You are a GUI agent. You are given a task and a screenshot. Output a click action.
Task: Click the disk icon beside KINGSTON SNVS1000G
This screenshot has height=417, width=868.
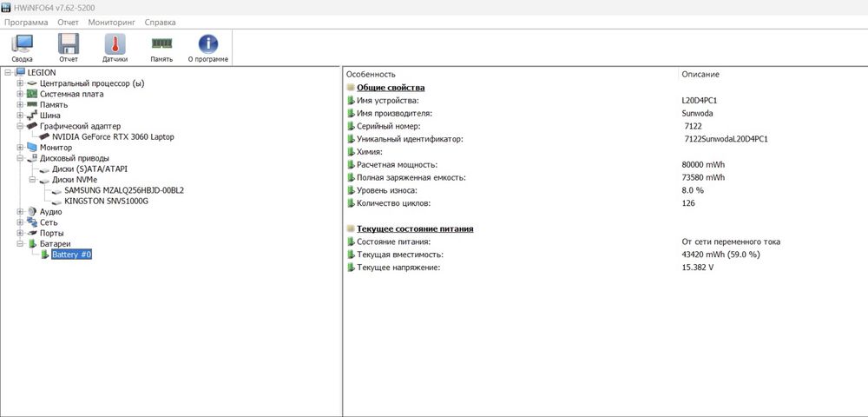(x=56, y=201)
